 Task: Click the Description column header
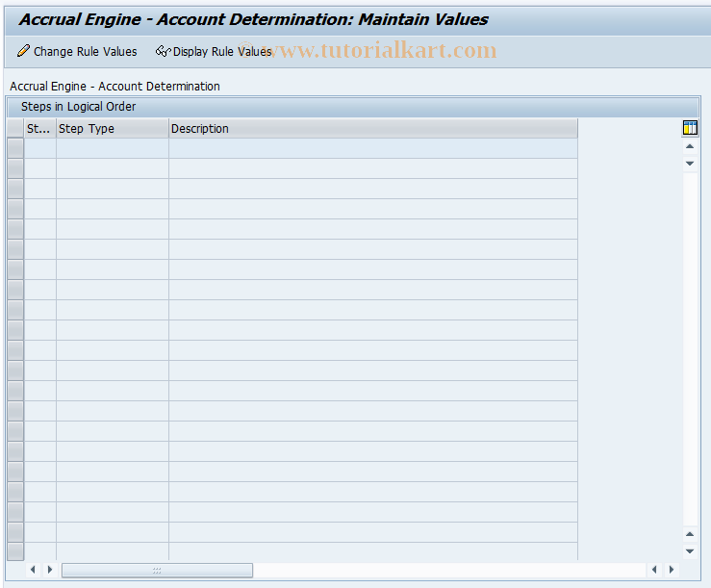[x=373, y=128]
